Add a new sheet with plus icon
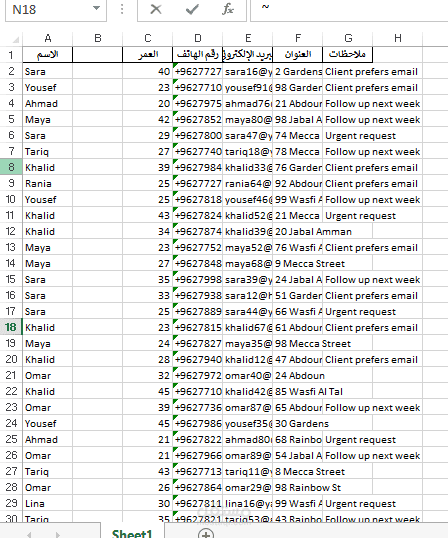 (206, 534)
